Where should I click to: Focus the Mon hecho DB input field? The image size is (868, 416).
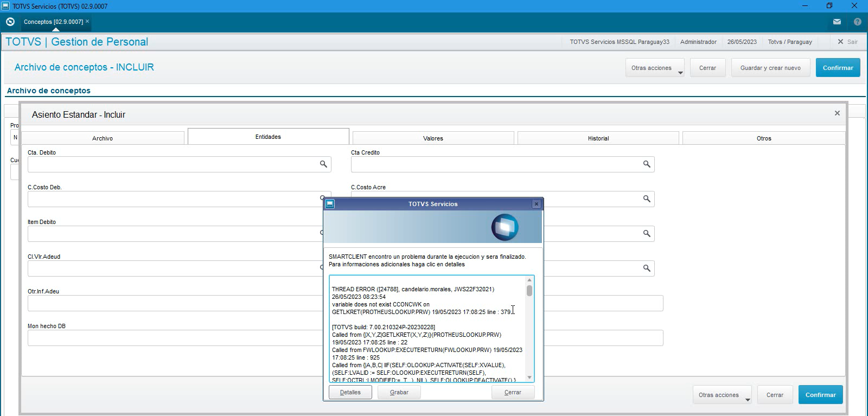175,338
